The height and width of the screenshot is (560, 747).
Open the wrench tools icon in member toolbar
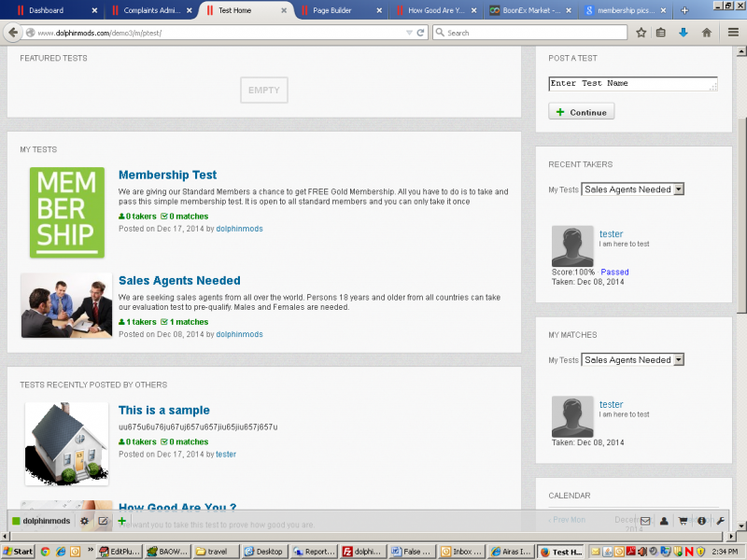[x=720, y=521]
